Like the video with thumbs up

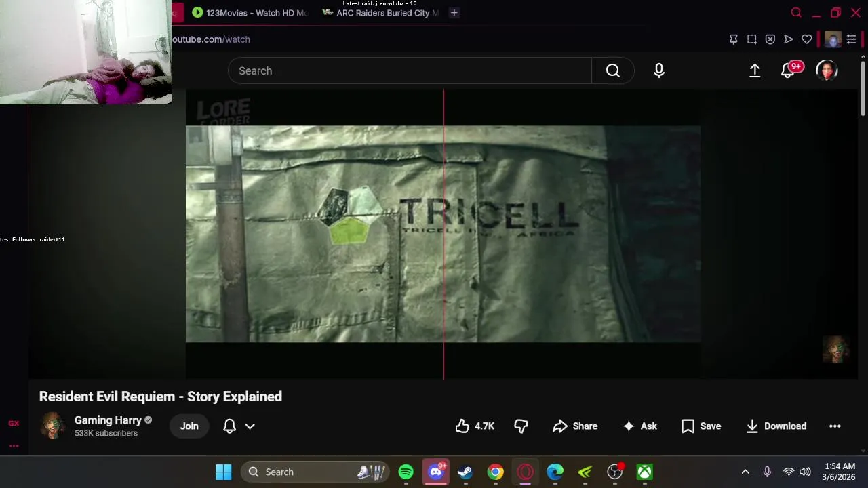point(475,426)
